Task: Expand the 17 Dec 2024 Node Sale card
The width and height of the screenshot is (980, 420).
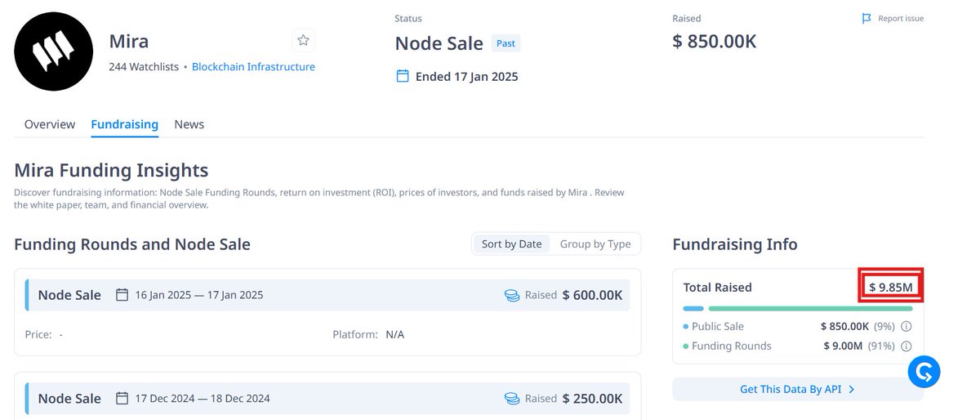Action: point(327,397)
